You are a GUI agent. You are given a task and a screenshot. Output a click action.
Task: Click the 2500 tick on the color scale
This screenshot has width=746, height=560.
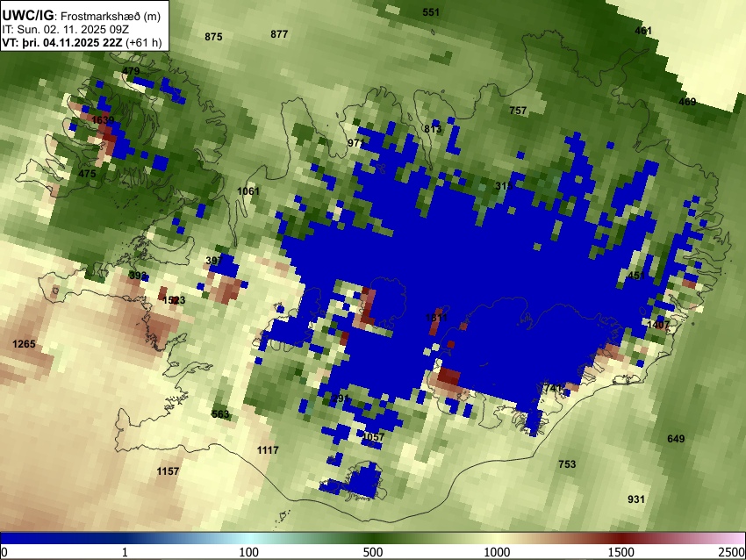732,552
